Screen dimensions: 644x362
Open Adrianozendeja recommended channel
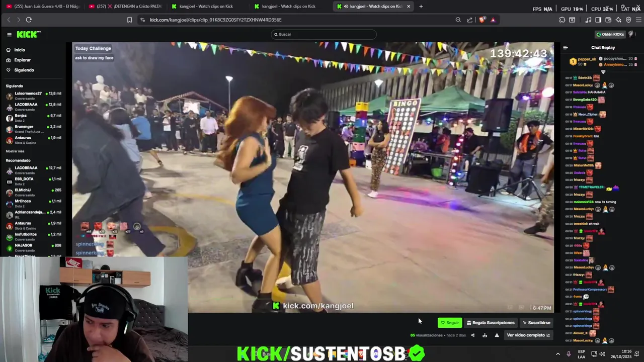coord(33,214)
